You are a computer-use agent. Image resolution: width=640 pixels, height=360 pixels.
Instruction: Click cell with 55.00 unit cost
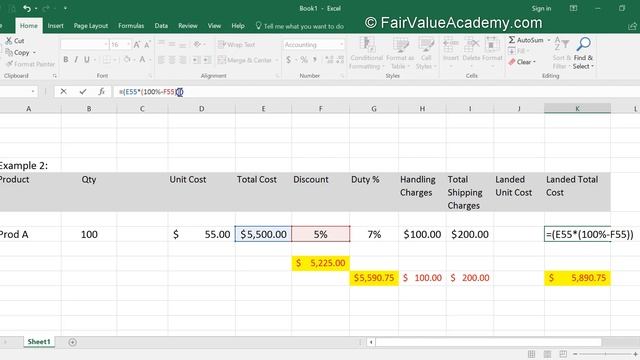click(201, 234)
